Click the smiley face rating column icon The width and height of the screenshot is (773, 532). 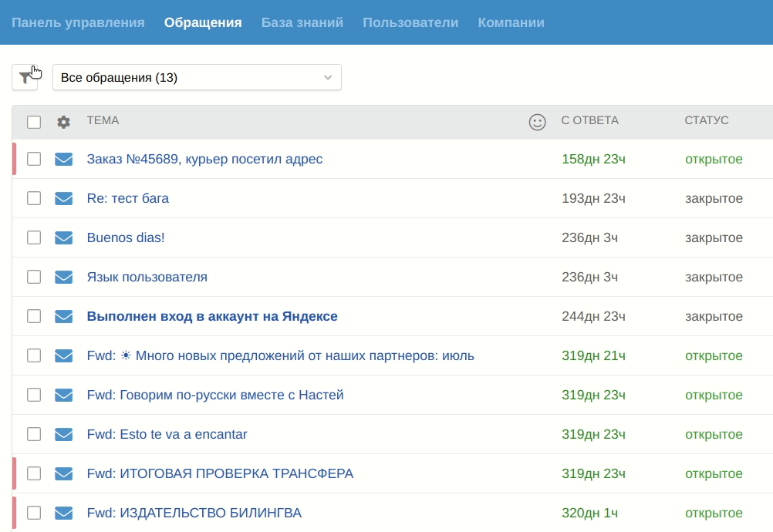pyautogui.click(x=538, y=122)
